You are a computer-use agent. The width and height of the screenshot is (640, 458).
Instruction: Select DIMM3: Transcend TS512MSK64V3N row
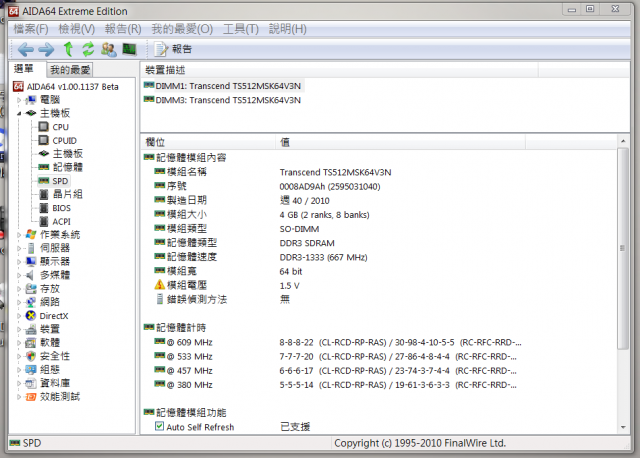pos(222,100)
